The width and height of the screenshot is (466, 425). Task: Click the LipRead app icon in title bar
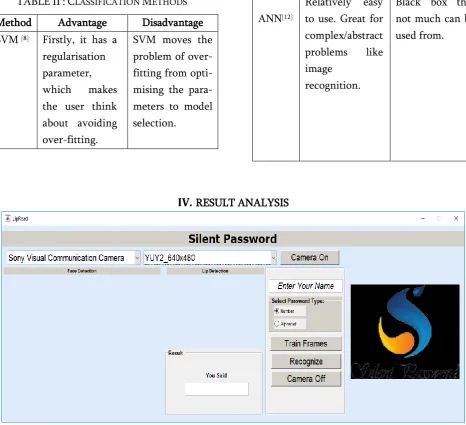[8, 218]
